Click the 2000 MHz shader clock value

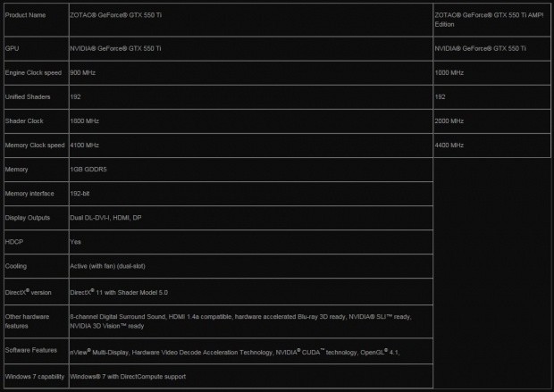[449, 121]
